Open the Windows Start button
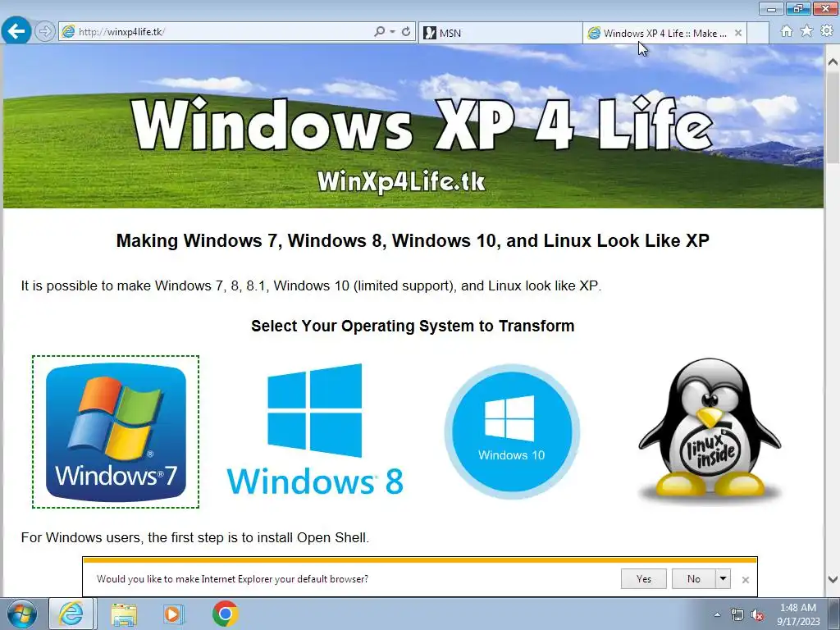The width and height of the screenshot is (840, 630). pos(21,614)
